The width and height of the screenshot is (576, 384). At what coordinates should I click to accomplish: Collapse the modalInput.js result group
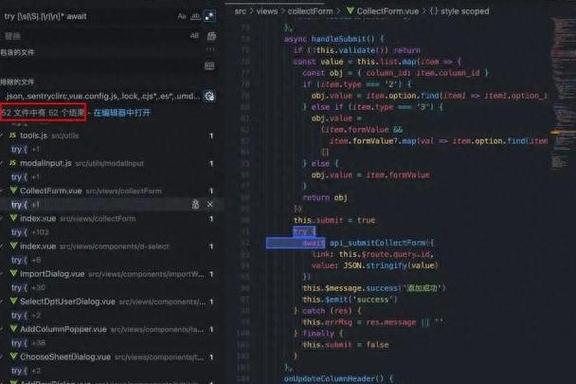tap(2, 163)
